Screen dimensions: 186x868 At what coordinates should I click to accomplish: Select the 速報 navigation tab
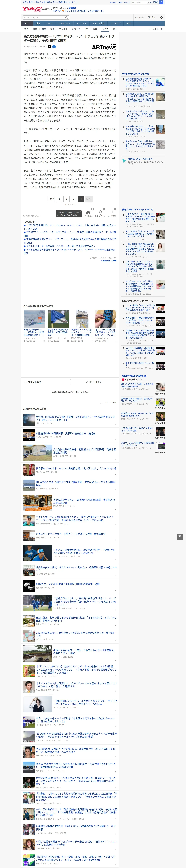point(38,24)
